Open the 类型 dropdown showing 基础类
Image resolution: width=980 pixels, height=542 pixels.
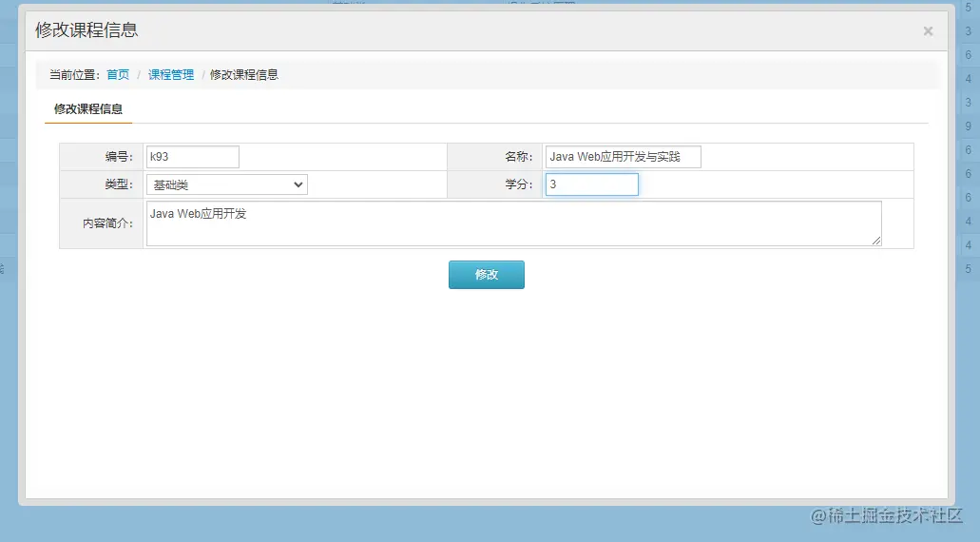click(227, 184)
